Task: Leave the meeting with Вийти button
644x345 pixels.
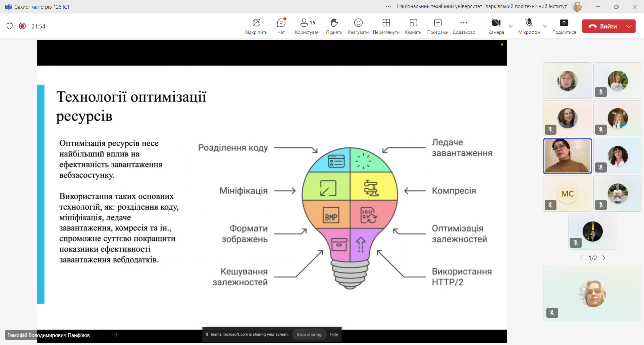Action: tap(603, 26)
